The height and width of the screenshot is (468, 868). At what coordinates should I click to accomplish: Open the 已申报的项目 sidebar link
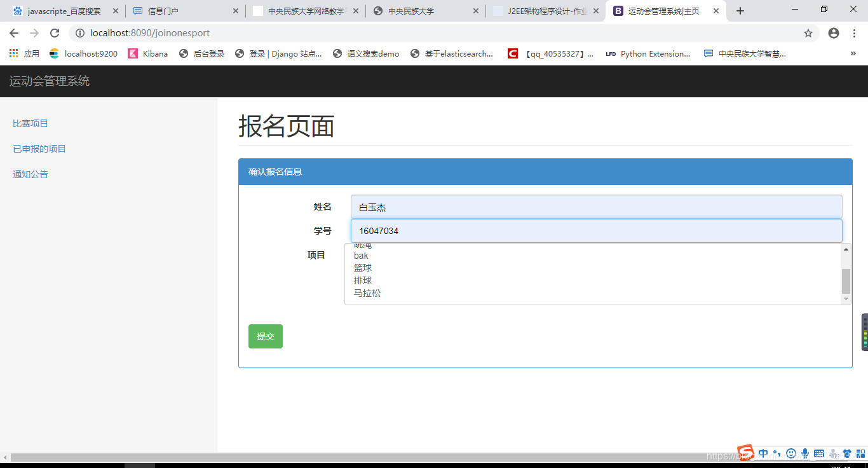click(39, 149)
